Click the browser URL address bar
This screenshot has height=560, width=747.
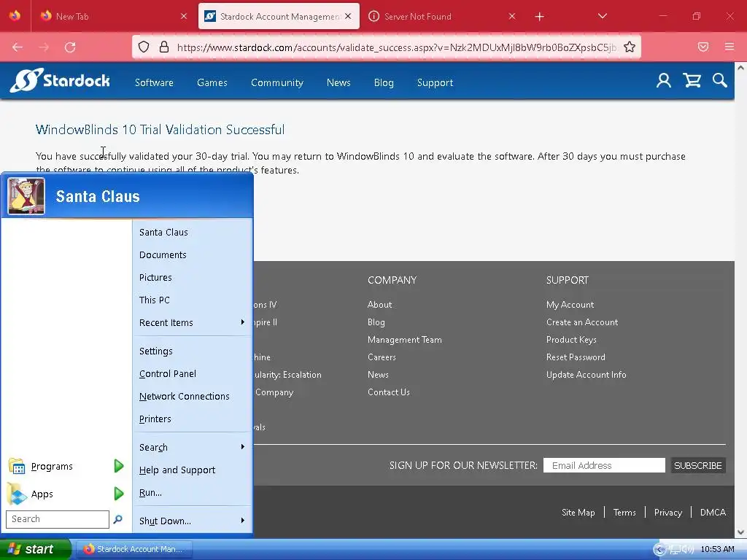coord(386,47)
